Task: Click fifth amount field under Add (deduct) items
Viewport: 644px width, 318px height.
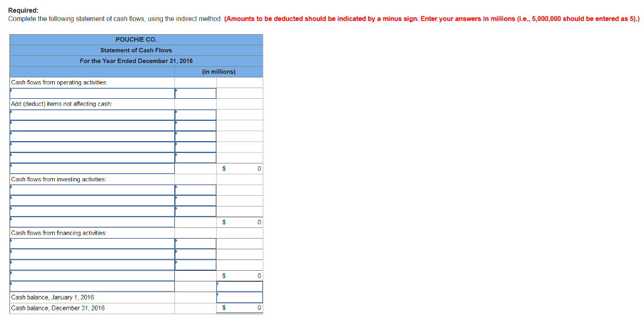Action: pyautogui.click(x=196, y=157)
